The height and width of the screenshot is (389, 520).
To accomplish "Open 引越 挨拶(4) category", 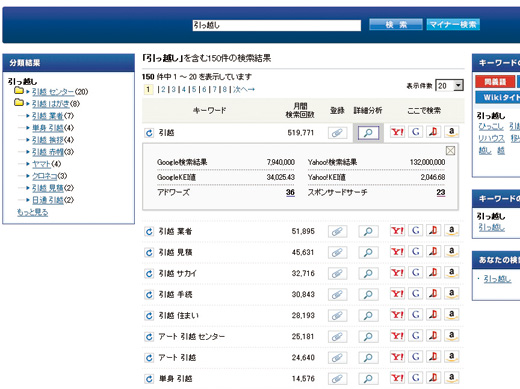I will coord(48,140).
